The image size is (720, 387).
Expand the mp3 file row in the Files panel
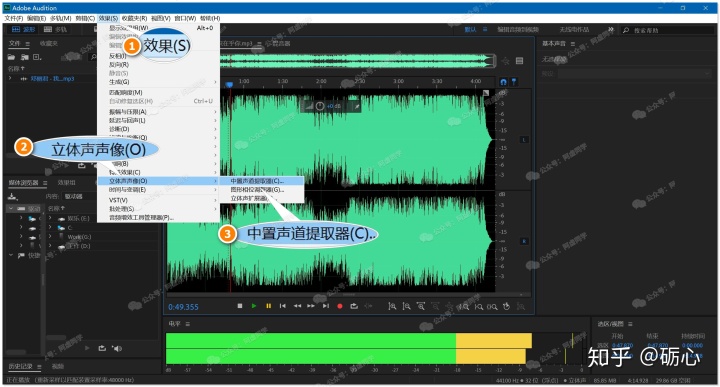click(x=11, y=79)
